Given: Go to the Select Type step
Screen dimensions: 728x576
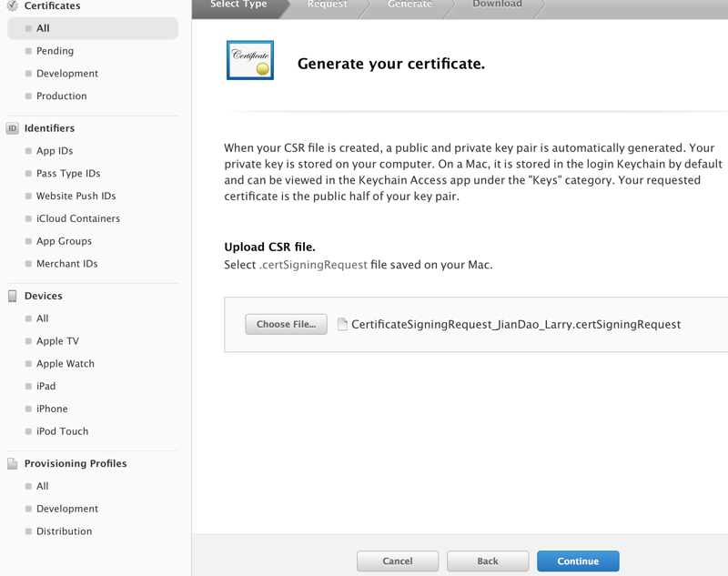Looking at the screenshot, I should point(238,5).
